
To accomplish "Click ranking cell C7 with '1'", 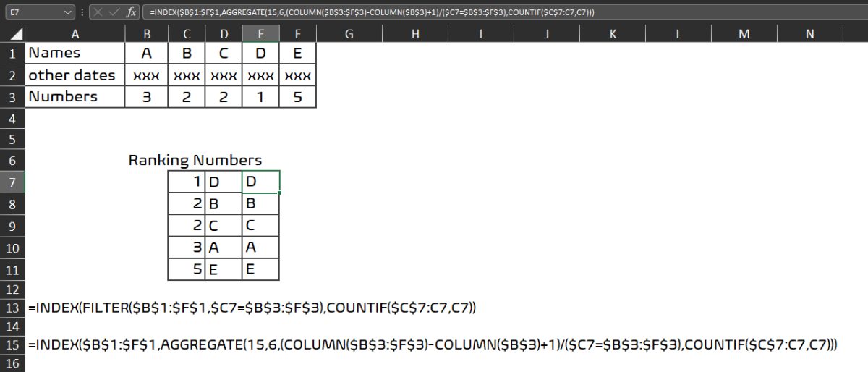I will 187,182.
